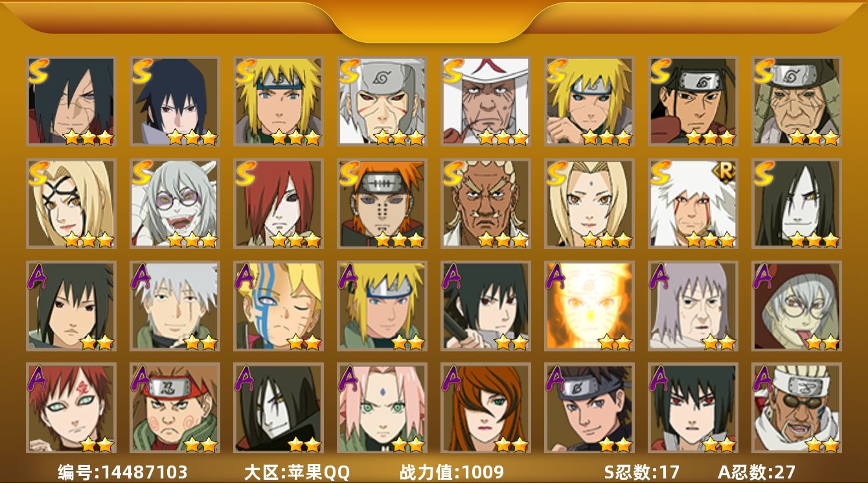Click the 战力值:1009 power value text
This screenshot has width=868, height=483.
(451, 472)
